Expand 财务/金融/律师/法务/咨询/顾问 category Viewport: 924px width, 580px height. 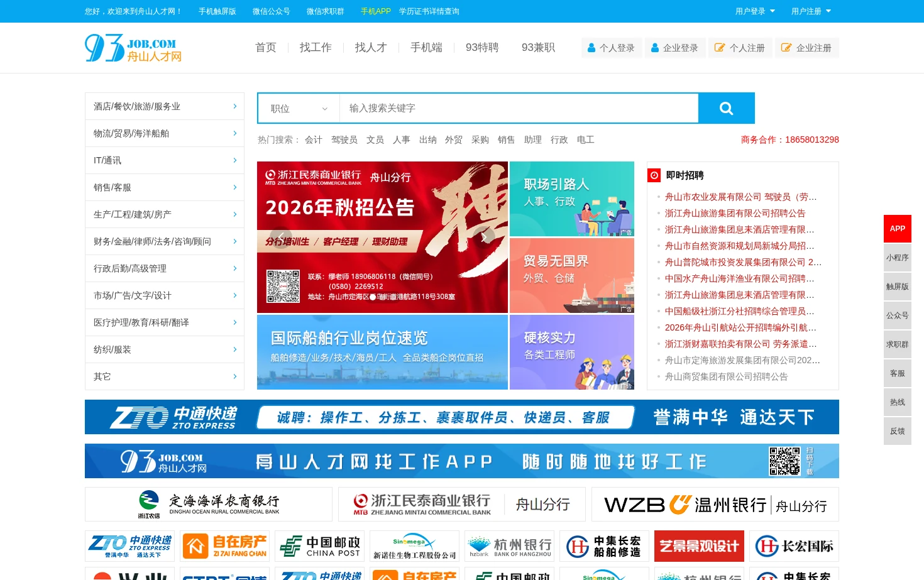point(165,241)
